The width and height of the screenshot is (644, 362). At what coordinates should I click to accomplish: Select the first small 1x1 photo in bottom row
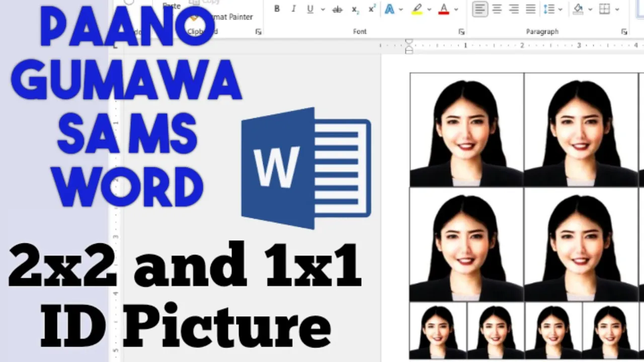[438, 330]
